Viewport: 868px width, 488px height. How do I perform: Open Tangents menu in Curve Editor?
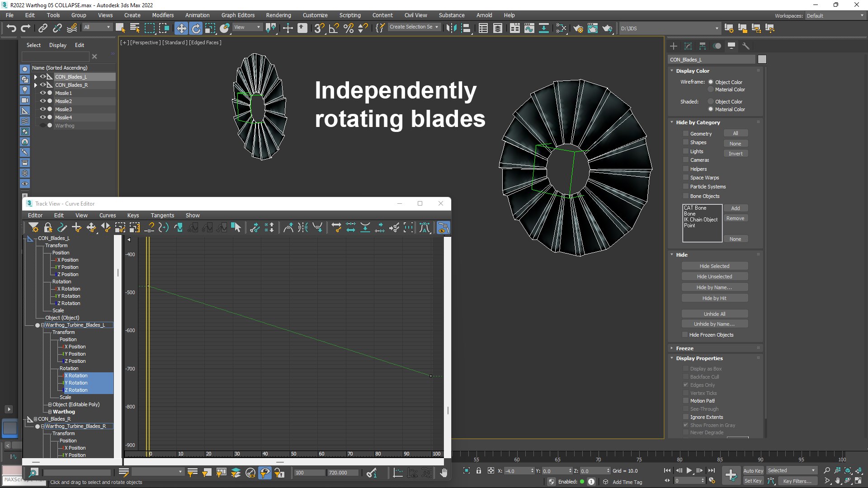[162, 216]
